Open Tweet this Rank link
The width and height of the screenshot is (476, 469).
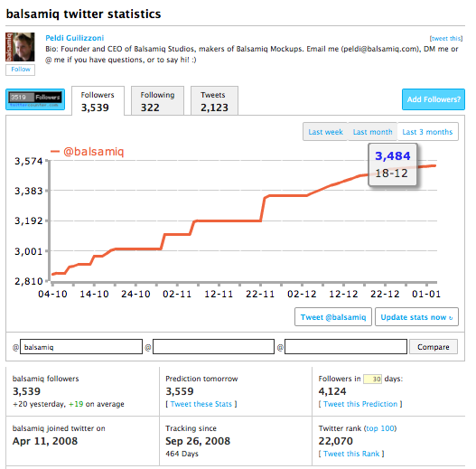pos(351,454)
